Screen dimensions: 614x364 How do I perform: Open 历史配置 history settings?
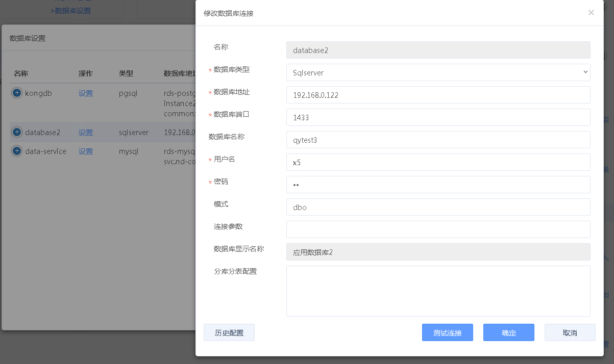coord(229,332)
